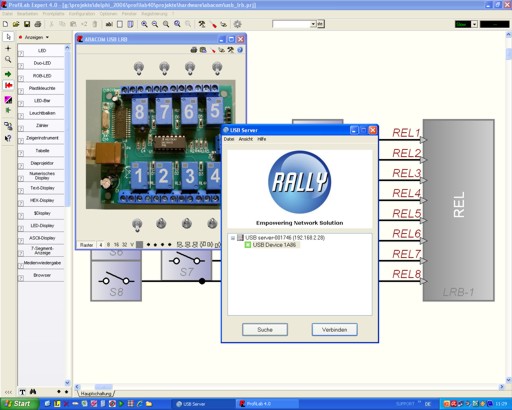
Task: Switch to ProfiLab 4.0 in the taskbar
Action: (266, 404)
